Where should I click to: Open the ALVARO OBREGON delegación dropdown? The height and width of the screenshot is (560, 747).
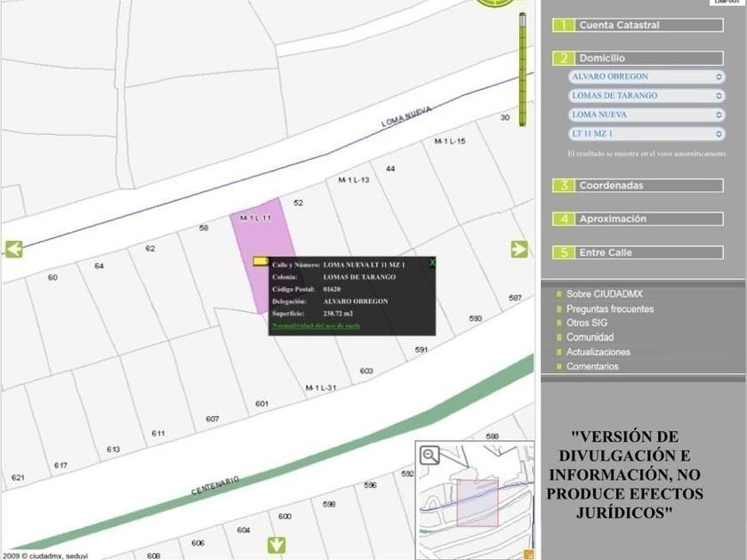[647, 76]
